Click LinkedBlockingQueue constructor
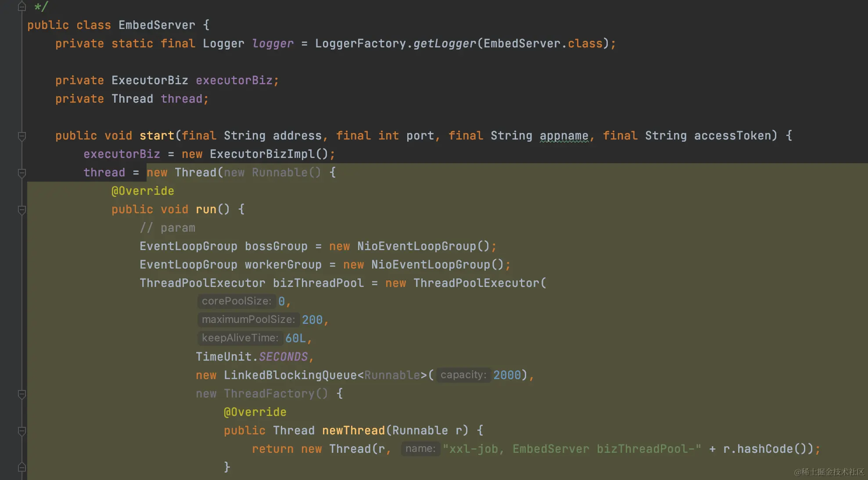 (290, 375)
